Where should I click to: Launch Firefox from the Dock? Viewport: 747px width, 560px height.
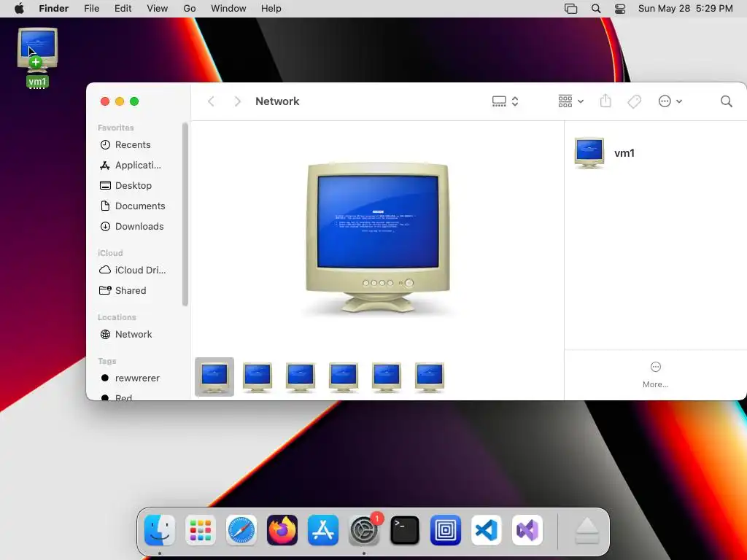[x=282, y=530]
